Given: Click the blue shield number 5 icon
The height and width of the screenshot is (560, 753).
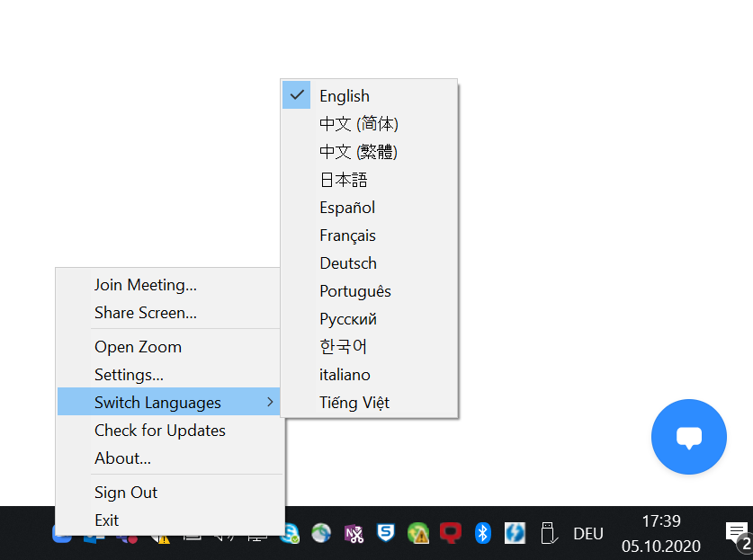Looking at the screenshot, I should pyautogui.click(x=385, y=533).
